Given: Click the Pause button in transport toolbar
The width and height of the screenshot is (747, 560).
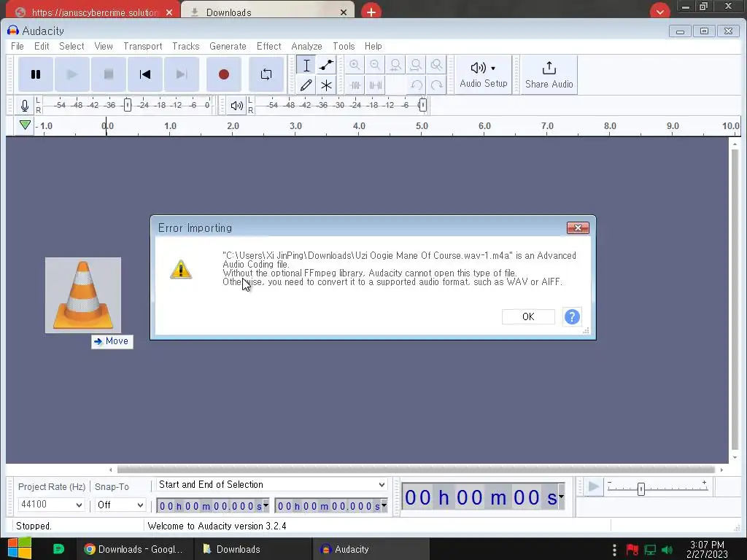Looking at the screenshot, I should (36, 74).
